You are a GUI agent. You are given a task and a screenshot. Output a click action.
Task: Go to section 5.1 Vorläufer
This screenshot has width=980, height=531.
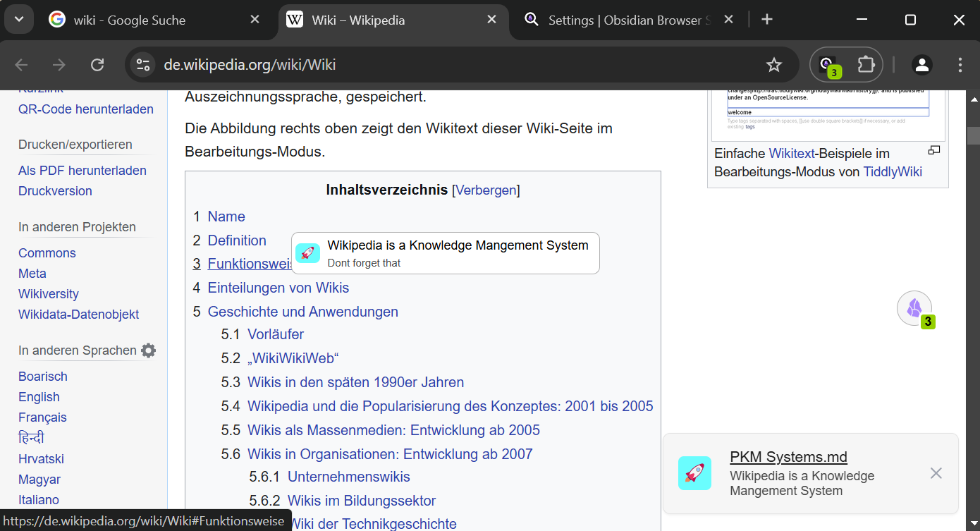(x=276, y=334)
